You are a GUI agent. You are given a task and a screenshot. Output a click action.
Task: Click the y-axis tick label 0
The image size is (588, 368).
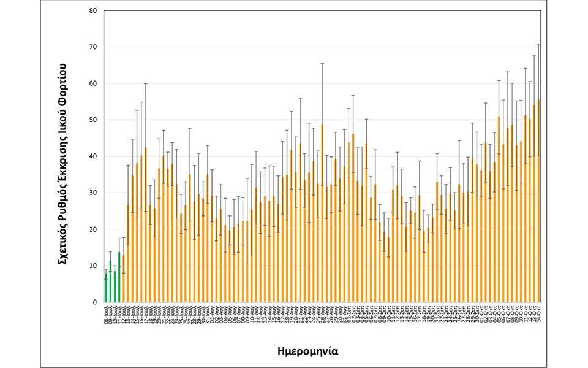[x=94, y=302]
